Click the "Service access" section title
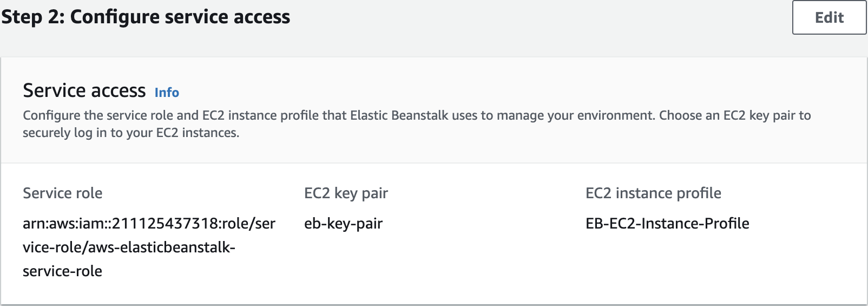The width and height of the screenshot is (868, 306). 84,90
